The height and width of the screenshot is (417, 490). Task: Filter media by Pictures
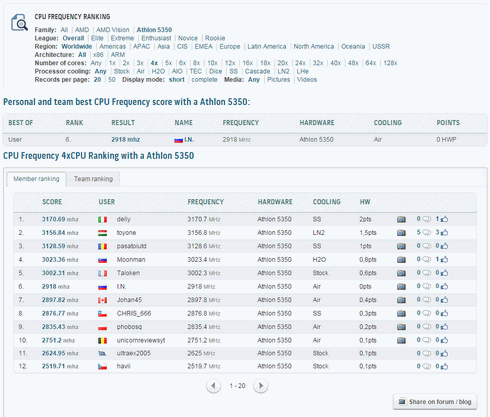(278, 80)
